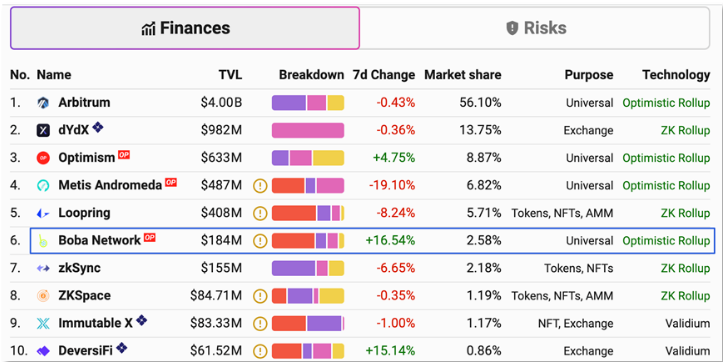This screenshot has width=723, height=362.
Task: Click the Optimistic Rollup link for Arbitrum
Action: click(x=666, y=103)
